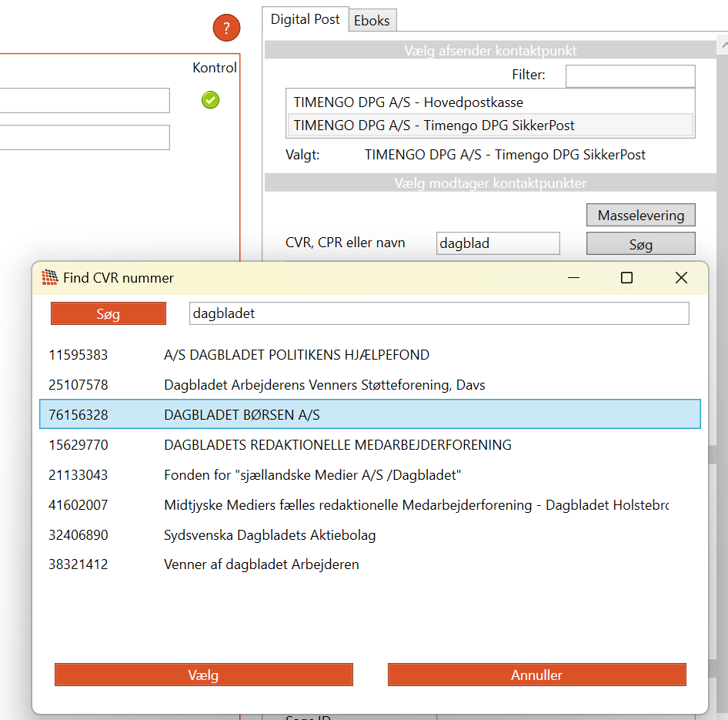Close the Find CVR nummer dialog

click(681, 278)
